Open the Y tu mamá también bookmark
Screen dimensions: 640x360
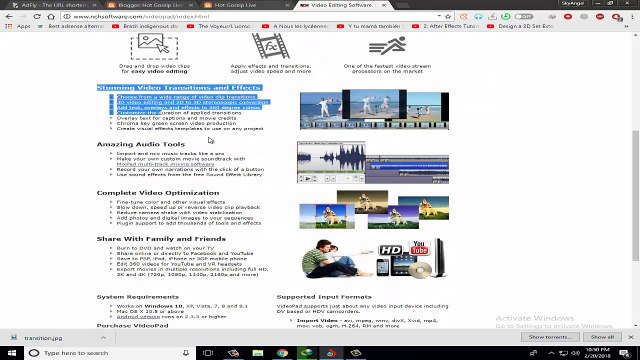[370, 26]
